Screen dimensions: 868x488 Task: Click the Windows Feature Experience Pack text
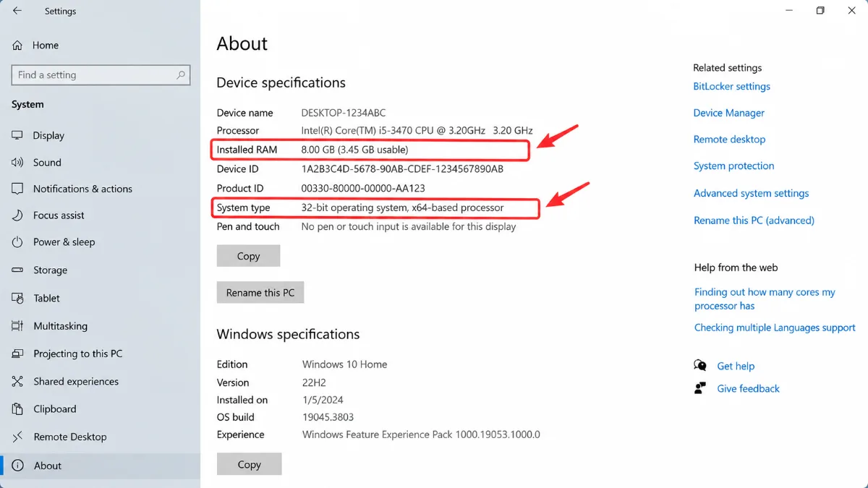click(x=421, y=435)
